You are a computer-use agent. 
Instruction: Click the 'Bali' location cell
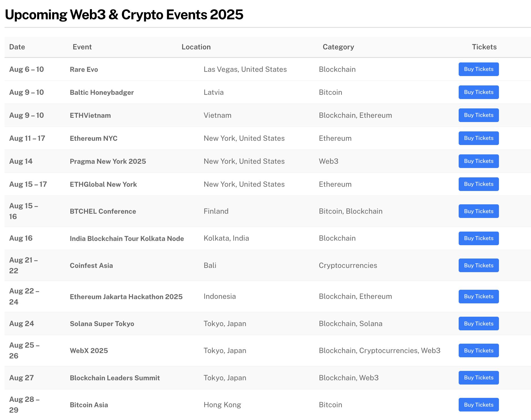click(210, 266)
